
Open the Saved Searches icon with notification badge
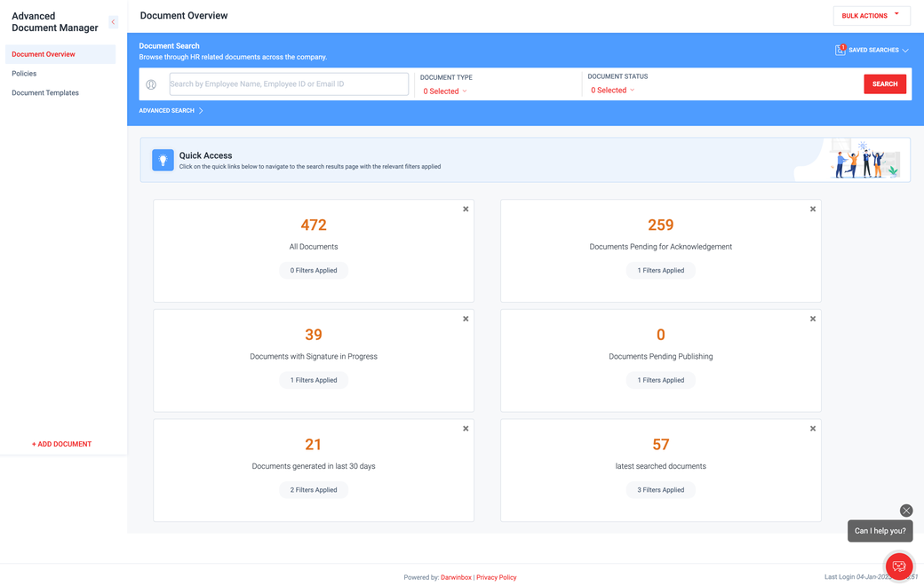tap(839, 50)
